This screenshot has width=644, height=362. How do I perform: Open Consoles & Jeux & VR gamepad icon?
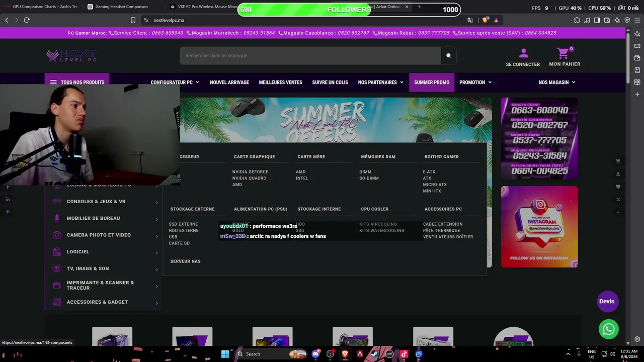[57, 202]
